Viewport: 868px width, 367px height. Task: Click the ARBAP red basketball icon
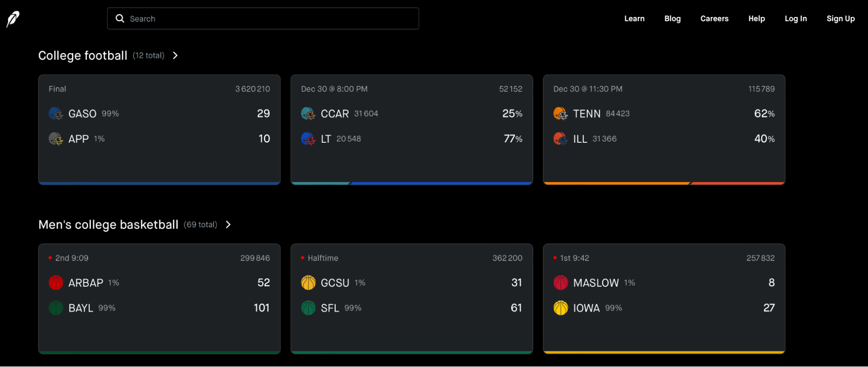[56, 283]
